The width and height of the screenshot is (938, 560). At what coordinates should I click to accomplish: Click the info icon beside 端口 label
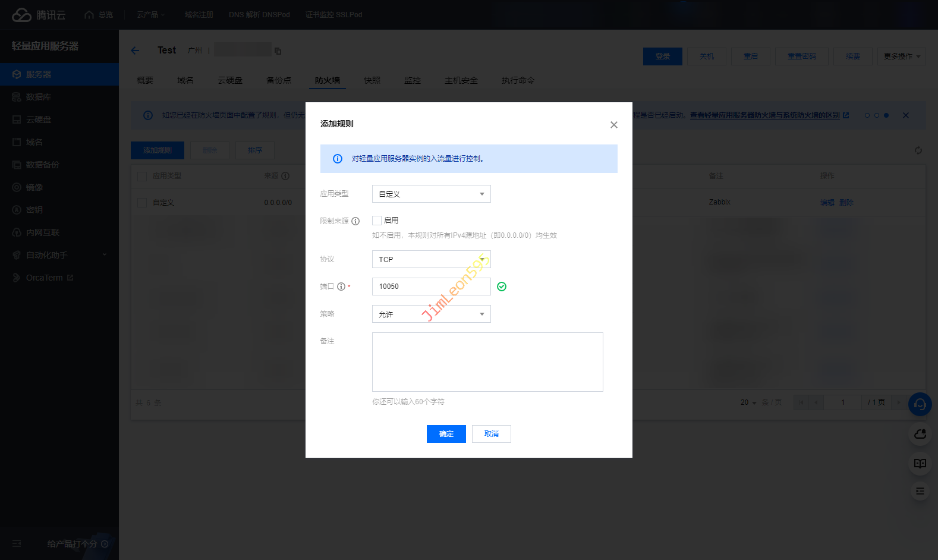pos(341,287)
